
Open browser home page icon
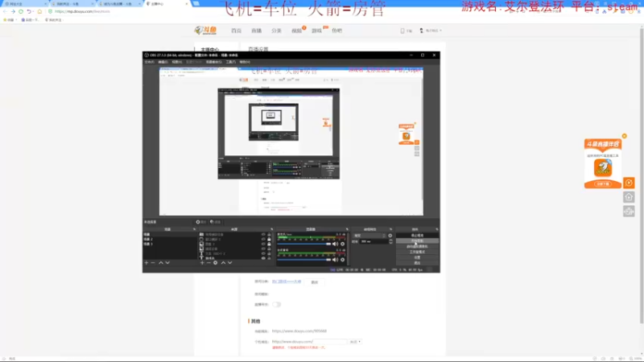click(39, 11)
